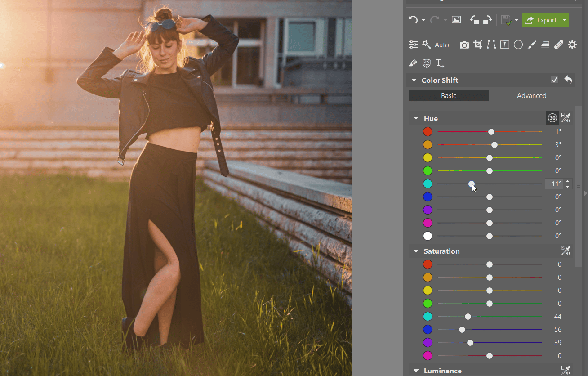
Task: Click the blue Saturation slider handle
Action: pyautogui.click(x=462, y=330)
